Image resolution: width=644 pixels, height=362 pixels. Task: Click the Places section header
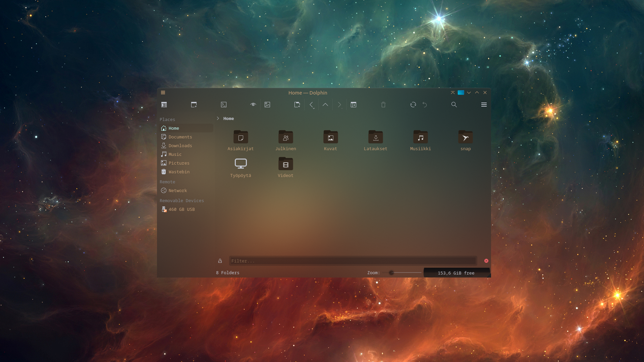coord(167,119)
